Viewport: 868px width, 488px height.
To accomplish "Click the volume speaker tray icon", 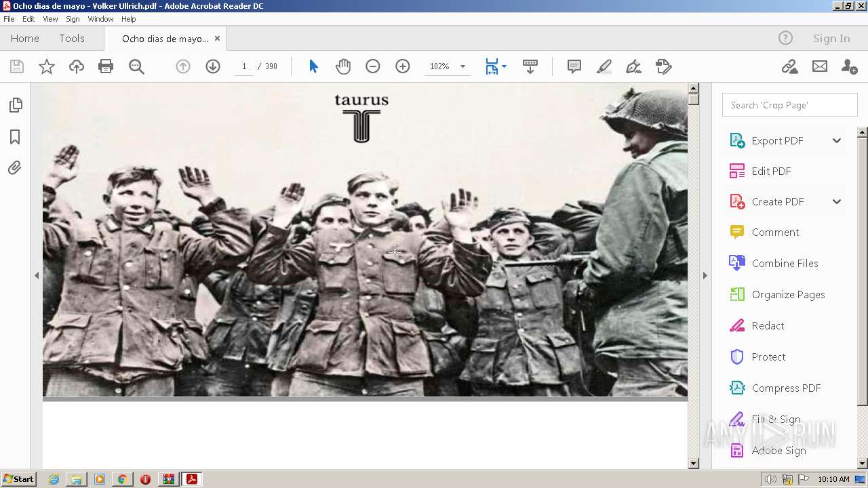I will [770, 479].
